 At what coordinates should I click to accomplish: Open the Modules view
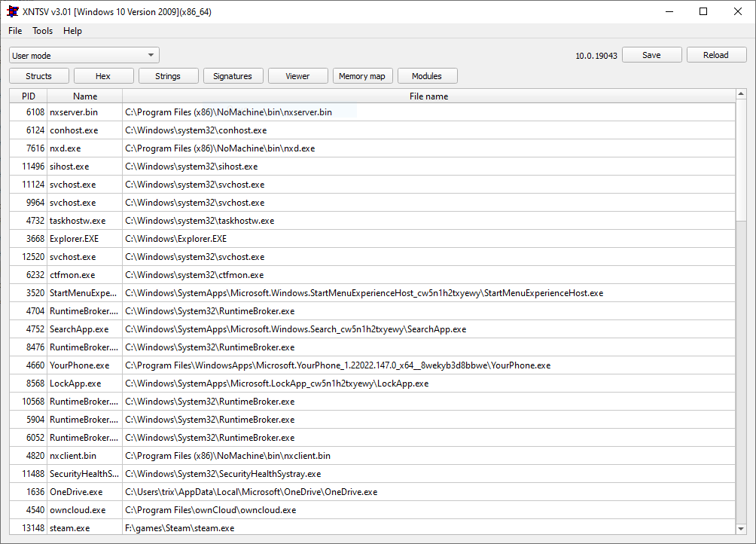[x=427, y=76]
